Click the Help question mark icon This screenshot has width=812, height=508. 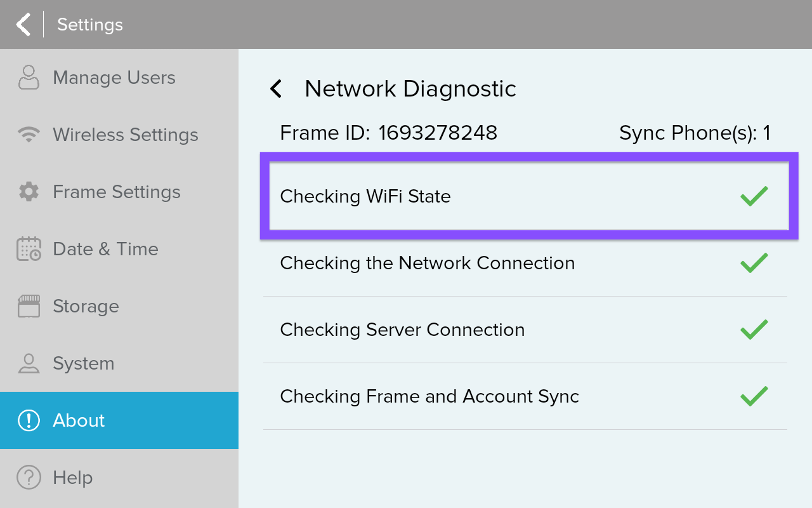(29, 477)
